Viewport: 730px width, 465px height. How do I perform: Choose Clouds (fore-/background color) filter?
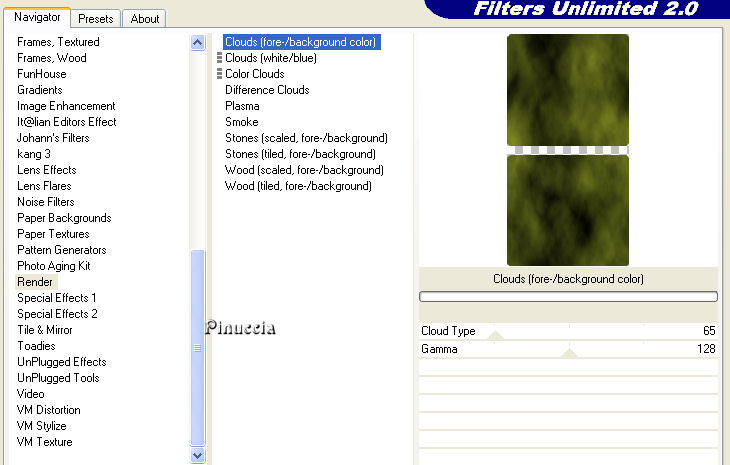(301, 42)
